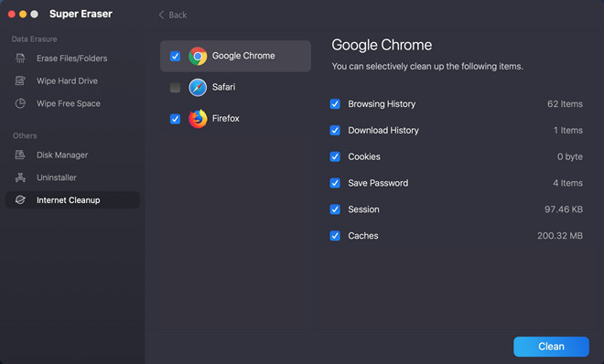Uncheck the Caches checkbox
The width and height of the screenshot is (604, 364).
tap(335, 235)
